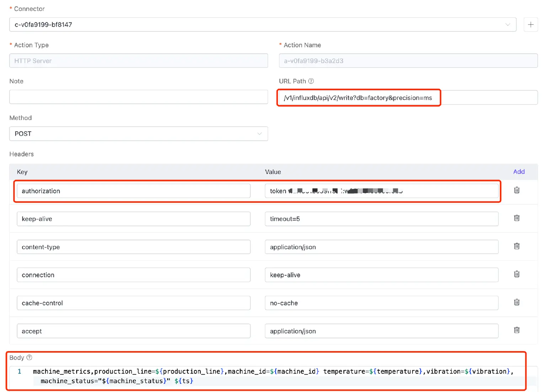This screenshot has width=546, height=392.
Task: Show the URL Path help tooltip icon
Action: [x=311, y=81]
